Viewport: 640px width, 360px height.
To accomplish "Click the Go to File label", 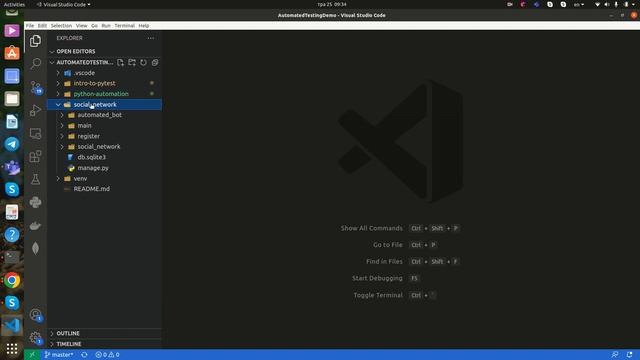I will [388, 245].
